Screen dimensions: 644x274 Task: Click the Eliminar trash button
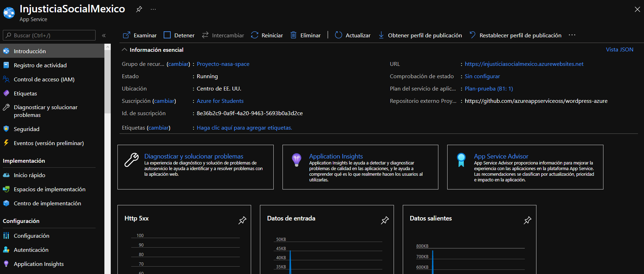coord(305,35)
